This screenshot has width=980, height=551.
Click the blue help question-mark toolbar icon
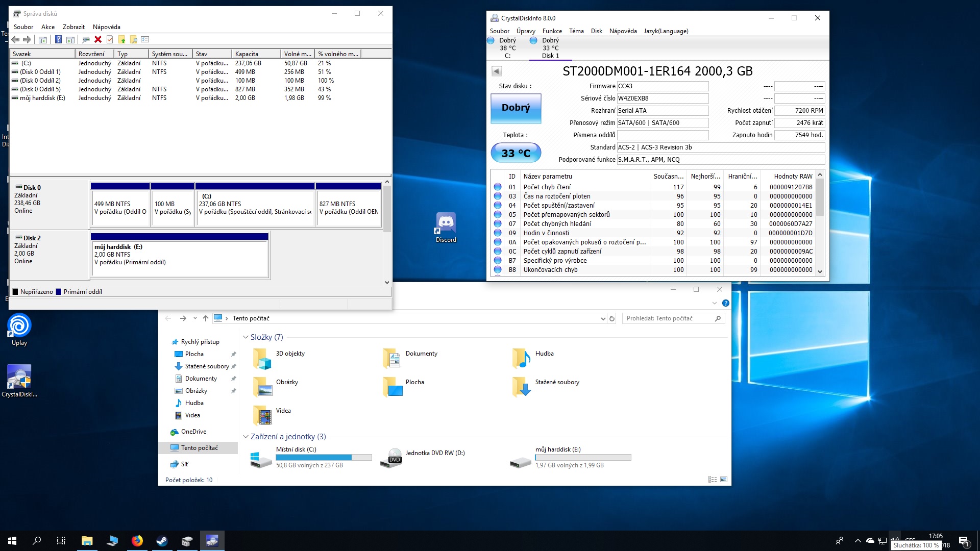(x=58, y=40)
